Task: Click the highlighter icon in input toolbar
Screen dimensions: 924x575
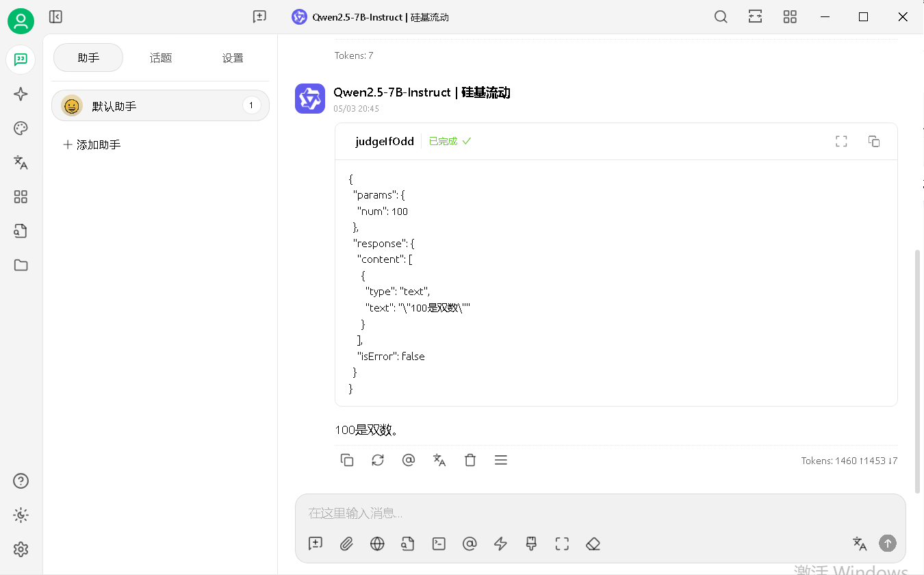Action: [x=531, y=544]
